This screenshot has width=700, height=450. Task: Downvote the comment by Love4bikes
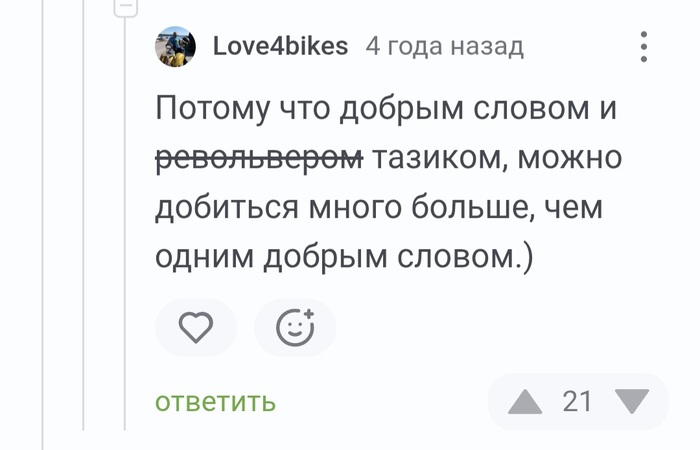pyautogui.click(x=631, y=402)
